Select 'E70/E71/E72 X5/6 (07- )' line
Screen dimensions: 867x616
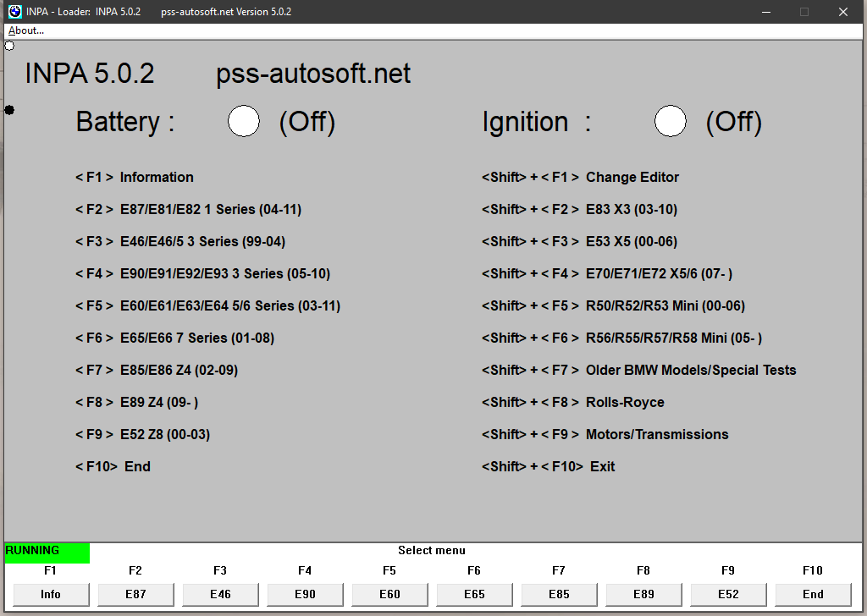[607, 273]
